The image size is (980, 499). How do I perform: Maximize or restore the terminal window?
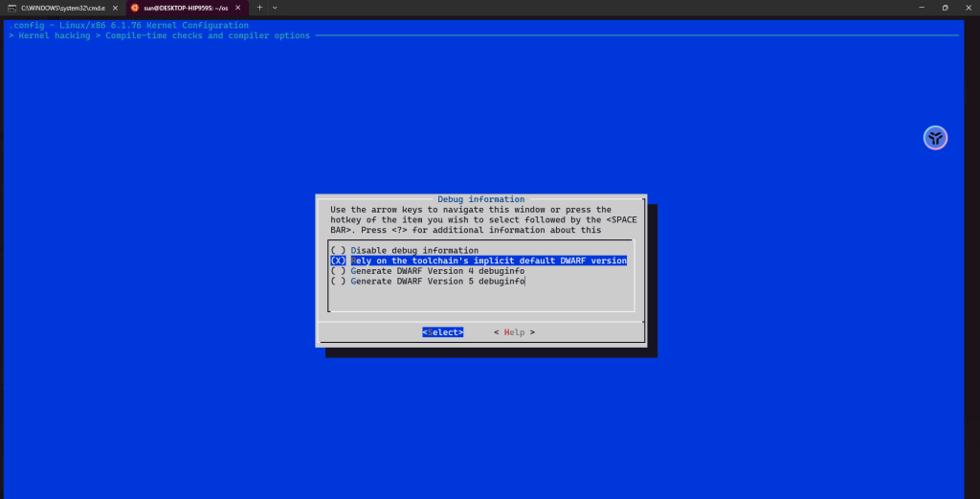coord(945,8)
